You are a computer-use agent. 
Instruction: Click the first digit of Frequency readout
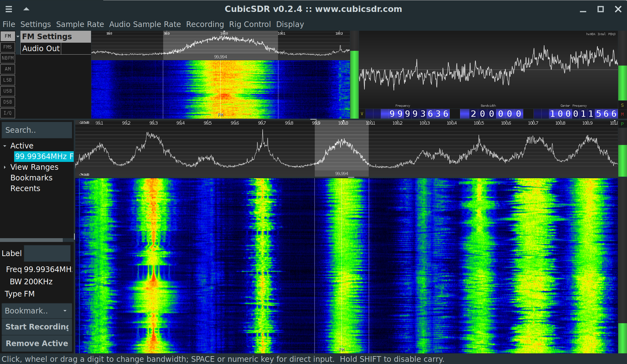click(x=392, y=114)
